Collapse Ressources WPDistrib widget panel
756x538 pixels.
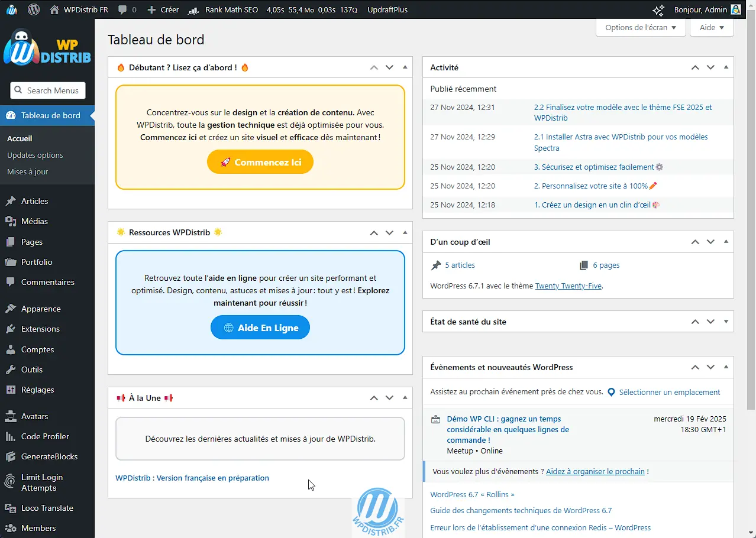coord(405,232)
